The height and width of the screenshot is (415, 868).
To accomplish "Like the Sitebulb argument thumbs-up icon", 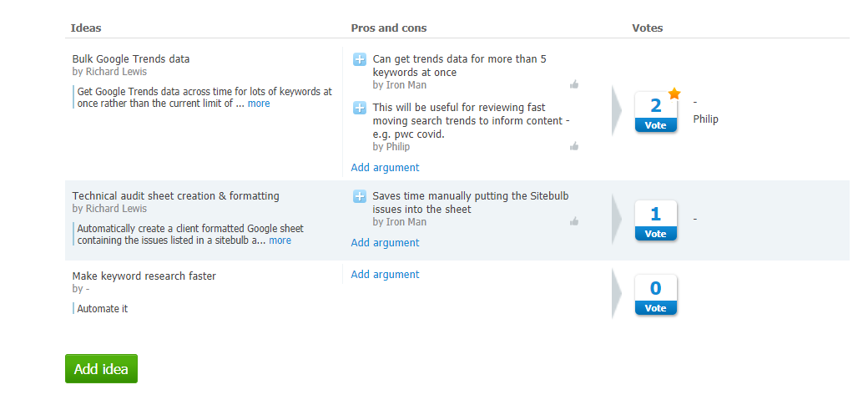I will (574, 221).
